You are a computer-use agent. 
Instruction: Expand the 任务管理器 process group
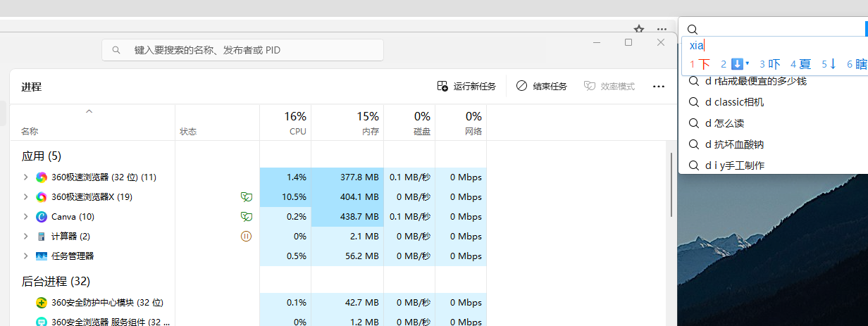pyautogui.click(x=26, y=256)
